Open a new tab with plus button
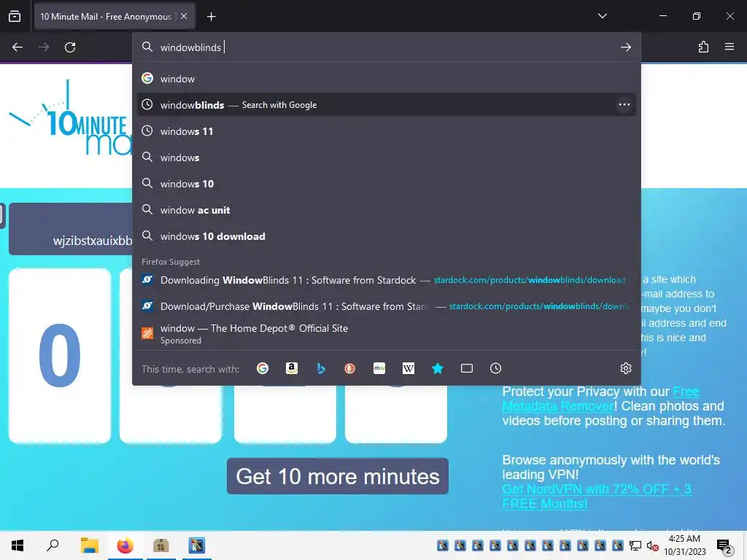747x560 pixels. point(211,17)
